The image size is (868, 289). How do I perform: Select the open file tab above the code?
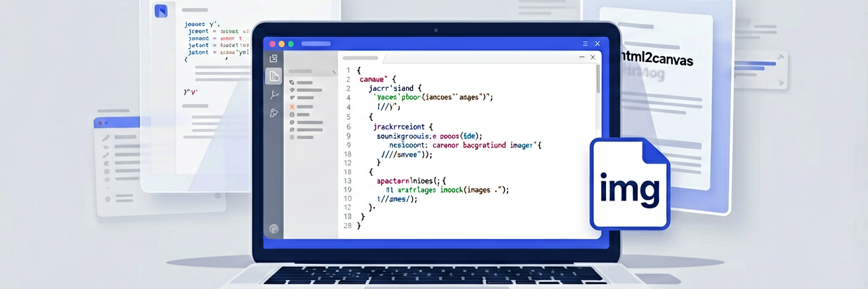[x=361, y=58]
